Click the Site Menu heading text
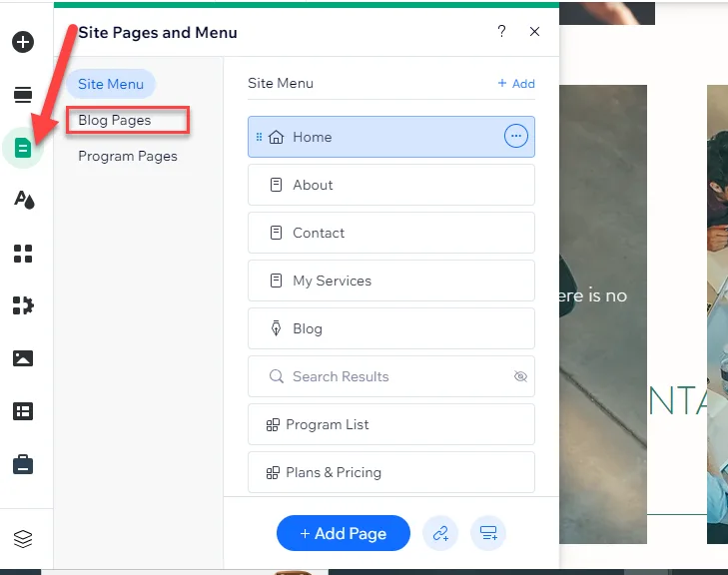Image resolution: width=728 pixels, height=575 pixels. coord(281,83)
